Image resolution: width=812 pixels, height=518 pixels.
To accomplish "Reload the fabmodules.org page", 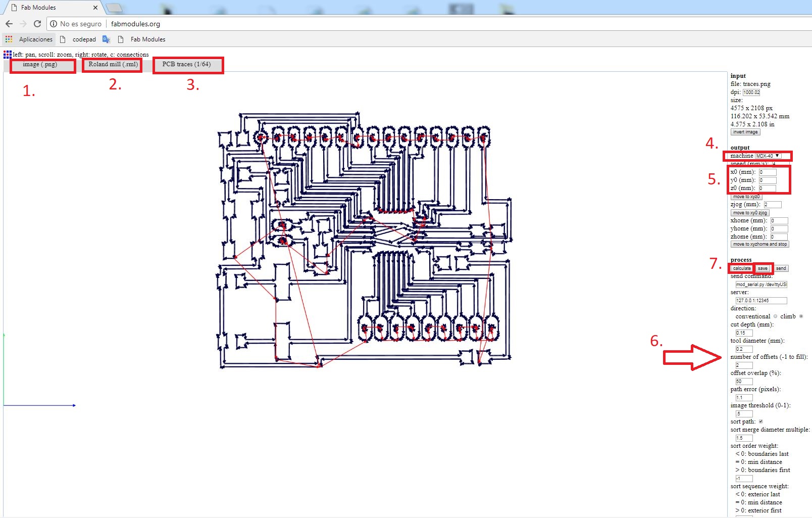I will point(37,24).
